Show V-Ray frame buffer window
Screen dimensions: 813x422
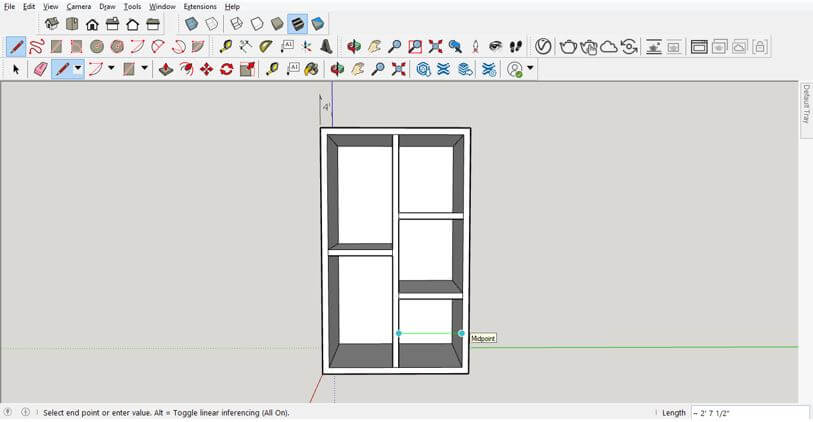point(699,47)
